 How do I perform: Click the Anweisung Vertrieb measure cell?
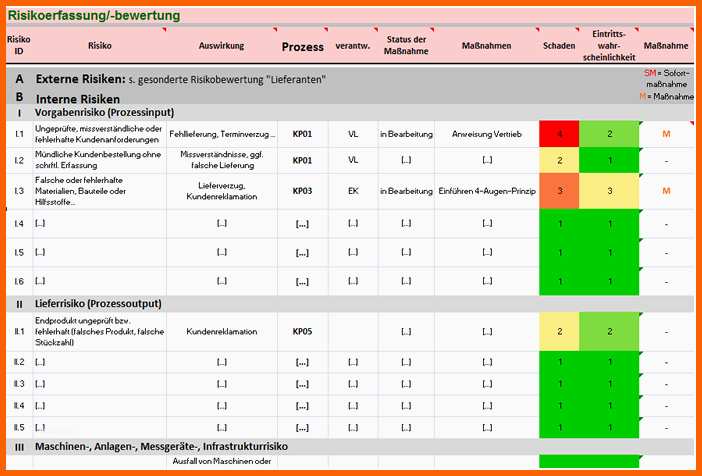486,133
